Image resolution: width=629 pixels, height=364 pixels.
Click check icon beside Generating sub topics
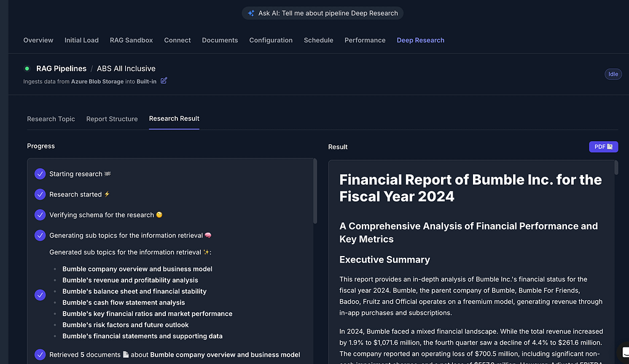click(x=40, y=235)
